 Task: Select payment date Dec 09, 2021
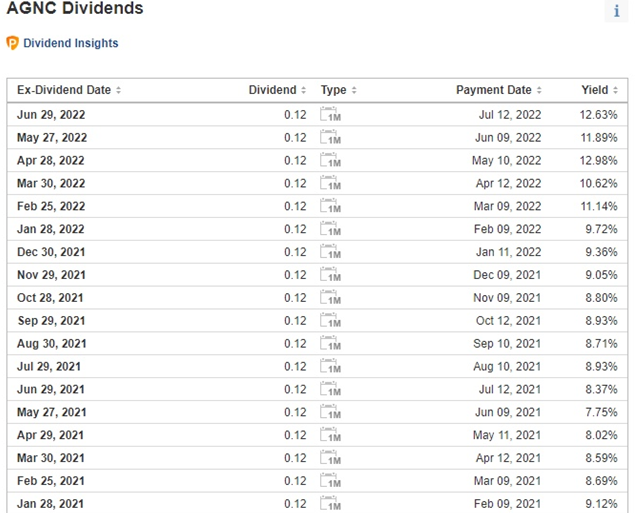(x=507, y=275)
